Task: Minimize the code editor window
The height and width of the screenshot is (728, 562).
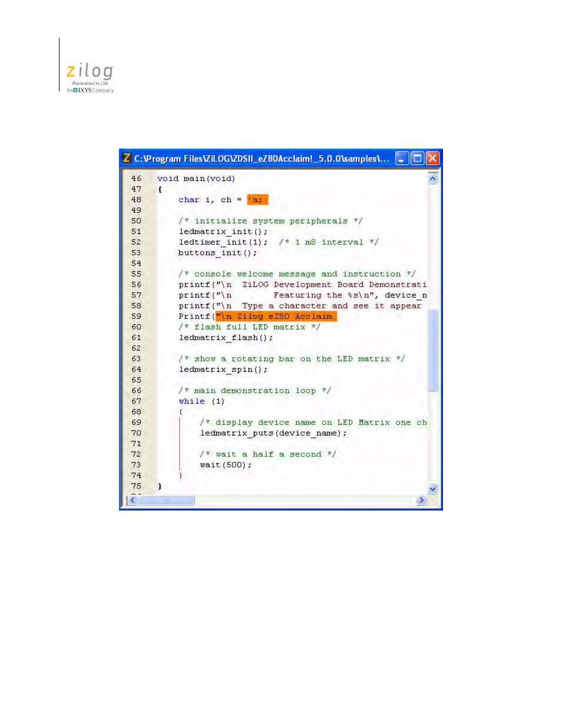Action: (x=402, y=158)
